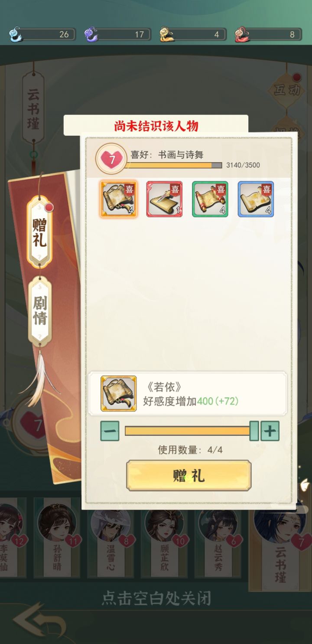Screen dimensions: 312x644
Task: Select the green-framed scroll gift item
Action: click(x=210, y=199)
